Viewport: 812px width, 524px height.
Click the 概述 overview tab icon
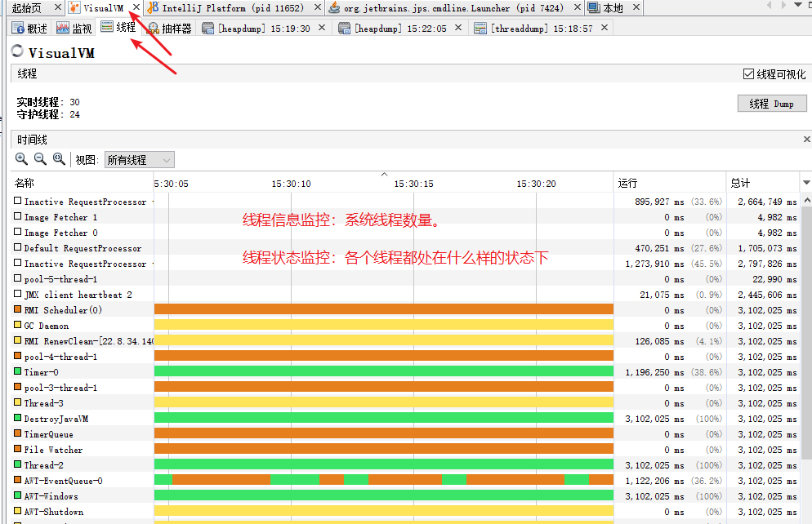pos(18,28)
